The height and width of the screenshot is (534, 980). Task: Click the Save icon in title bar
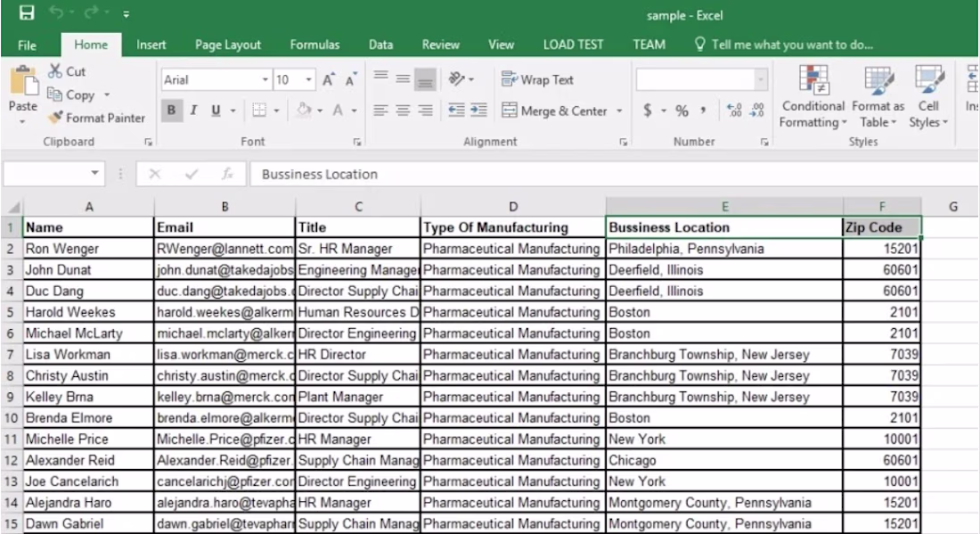point(27,14)
